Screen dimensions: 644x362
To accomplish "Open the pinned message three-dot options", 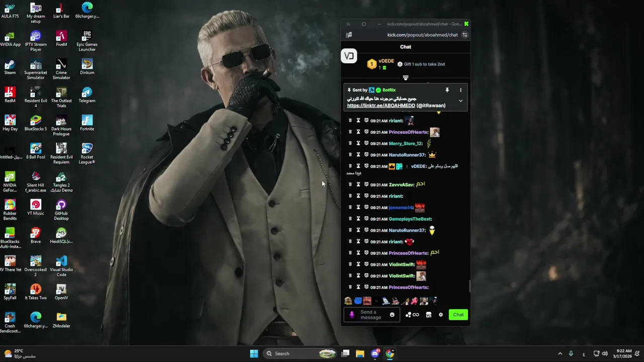I will point(460,90).
